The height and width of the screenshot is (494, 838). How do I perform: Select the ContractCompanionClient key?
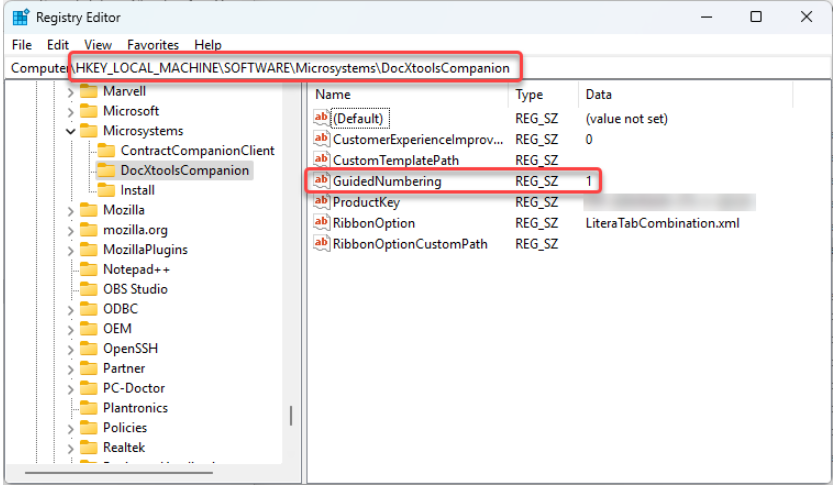(x=197, y=150)
